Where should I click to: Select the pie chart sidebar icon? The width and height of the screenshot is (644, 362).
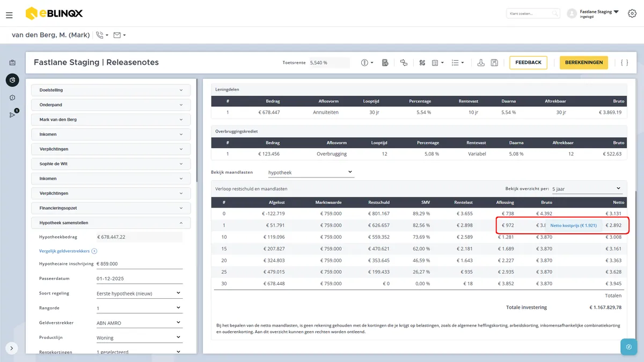[12, 80]
